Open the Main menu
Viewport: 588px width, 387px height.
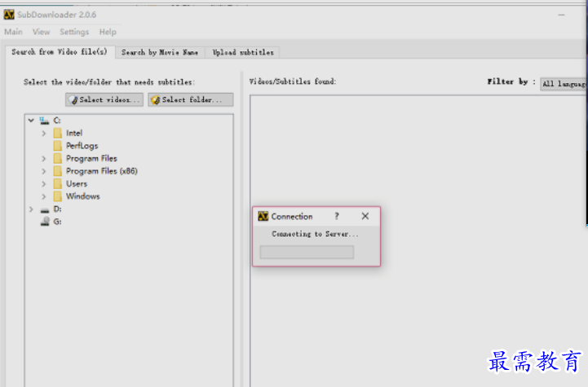click(13, 32)
